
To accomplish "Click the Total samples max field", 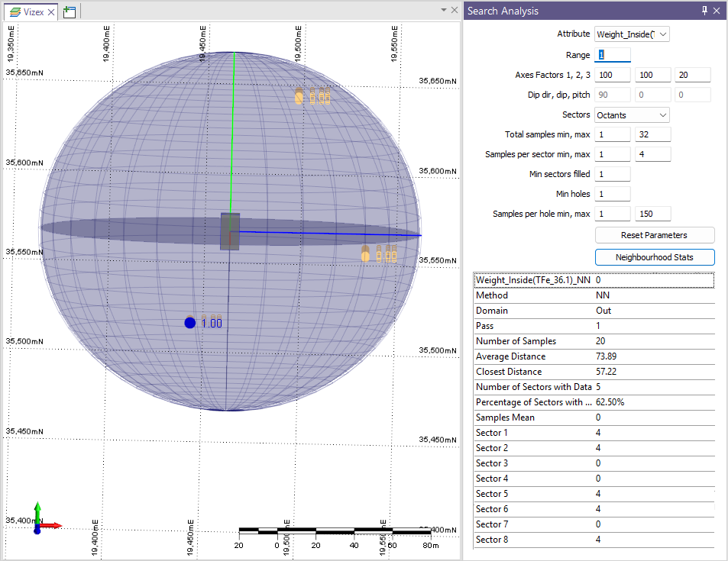I will (x=652, y=134).
